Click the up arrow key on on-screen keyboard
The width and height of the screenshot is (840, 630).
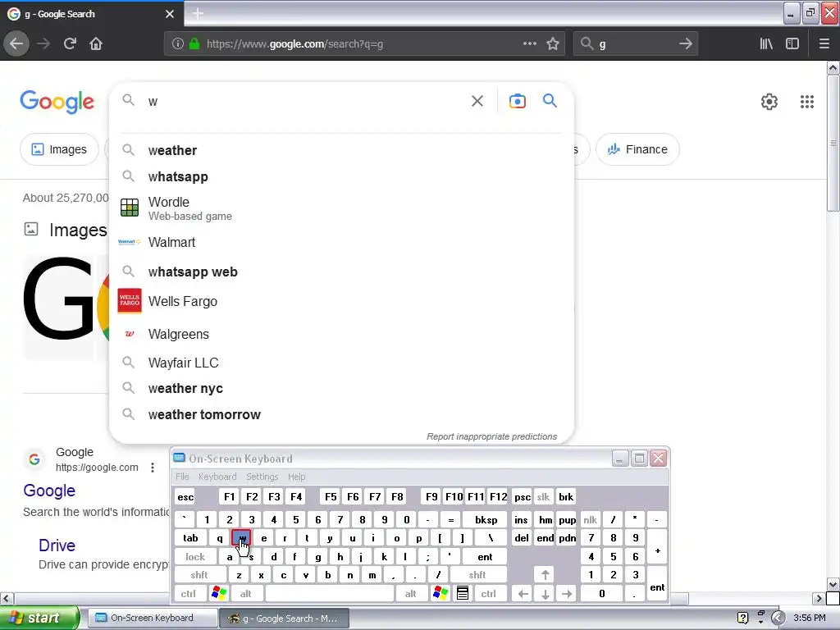545,575
